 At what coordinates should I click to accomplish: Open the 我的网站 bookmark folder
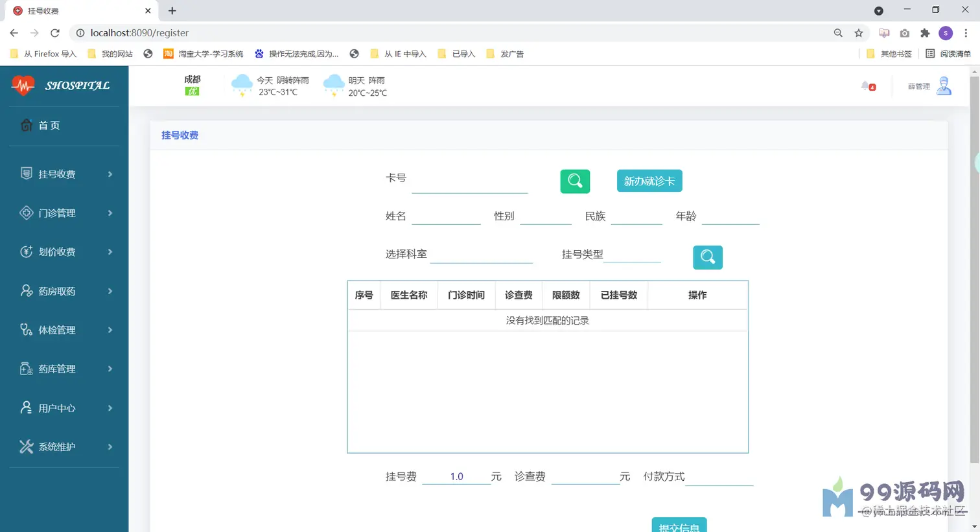110,54
